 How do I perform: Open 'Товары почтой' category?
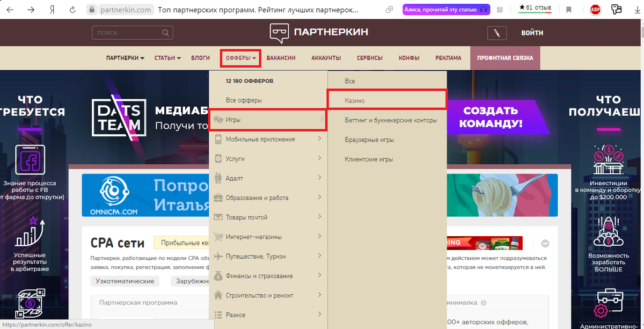click(x=246, y=217)
